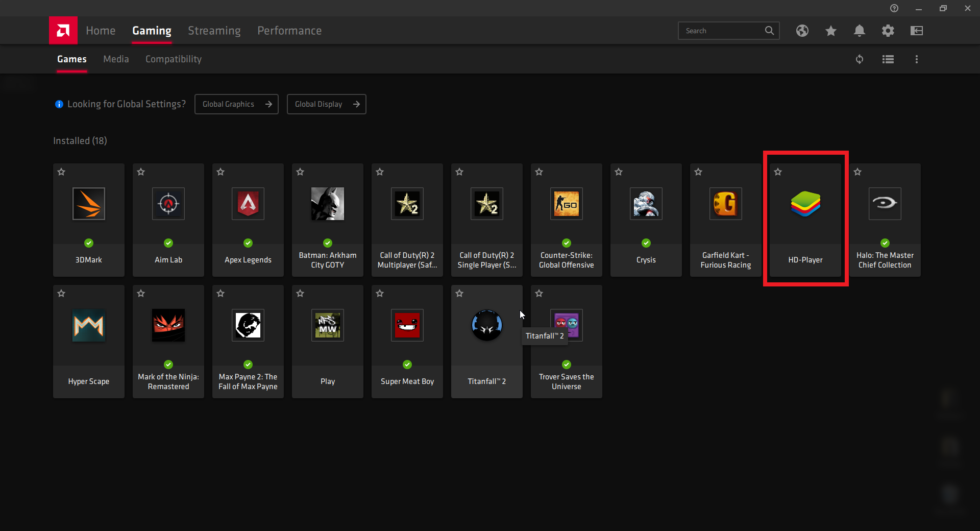Click the search magnifier icon
Viewport: 980px width, 531px height.
769,31
